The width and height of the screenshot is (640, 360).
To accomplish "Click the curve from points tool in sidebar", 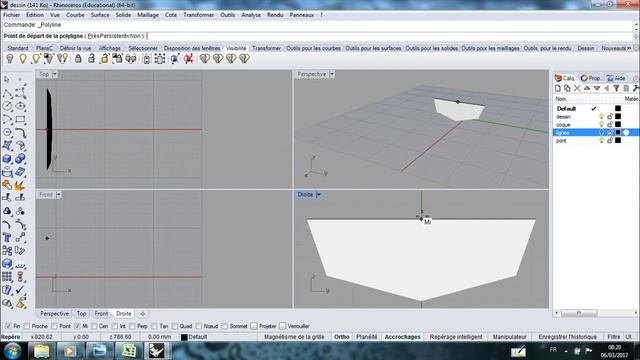I will (20, 93).
